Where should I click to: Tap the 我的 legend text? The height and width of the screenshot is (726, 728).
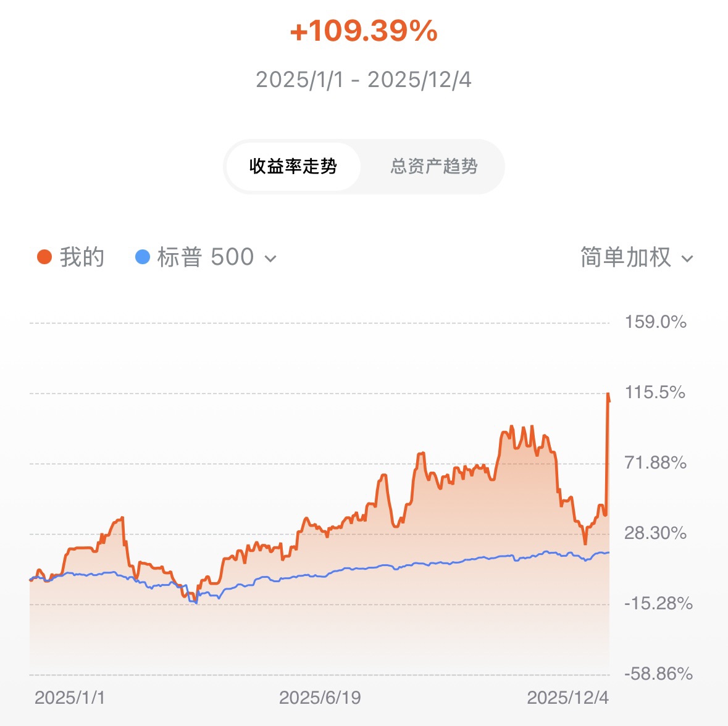(x=82, y=257)
